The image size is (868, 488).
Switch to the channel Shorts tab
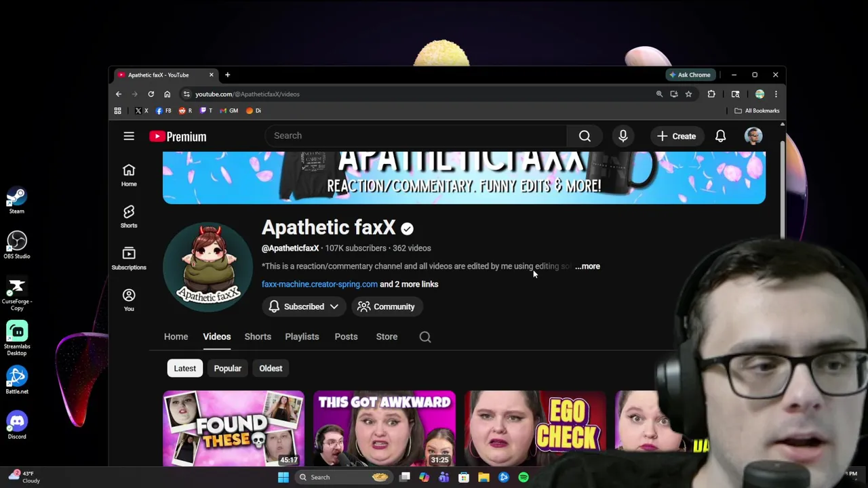pyautogui.click(x=258, y=337)
